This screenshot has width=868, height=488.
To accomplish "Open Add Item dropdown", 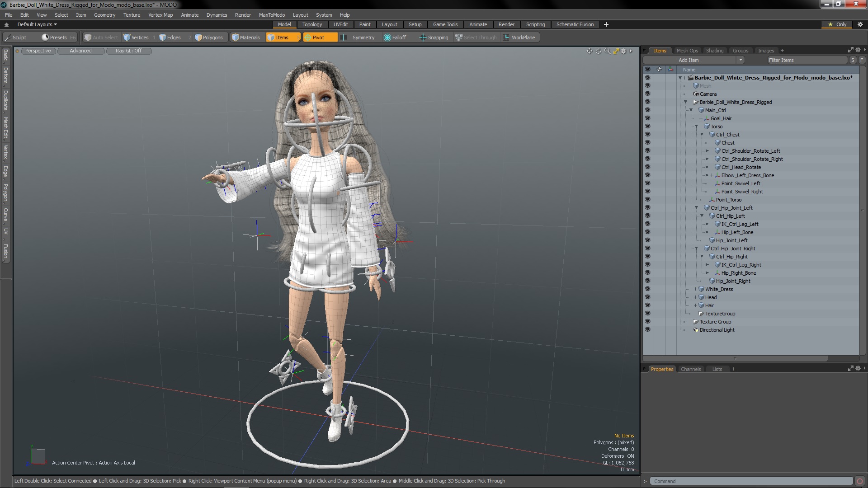I will coord(693,60).
